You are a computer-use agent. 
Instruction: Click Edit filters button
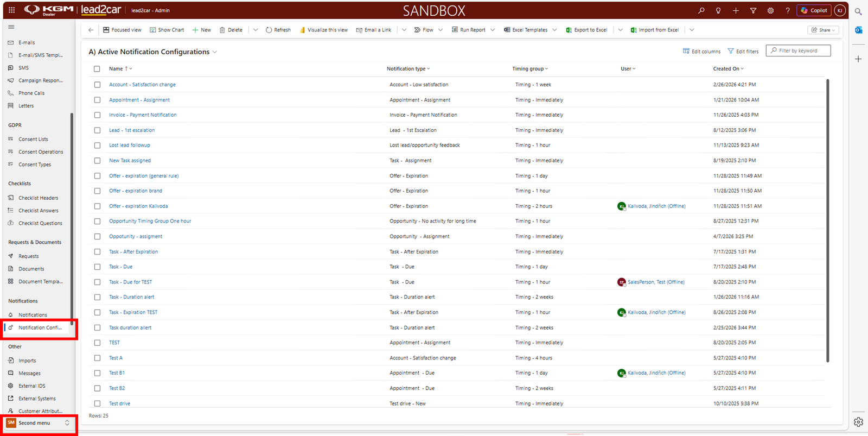pyautogui.click(x=743, y=51)
